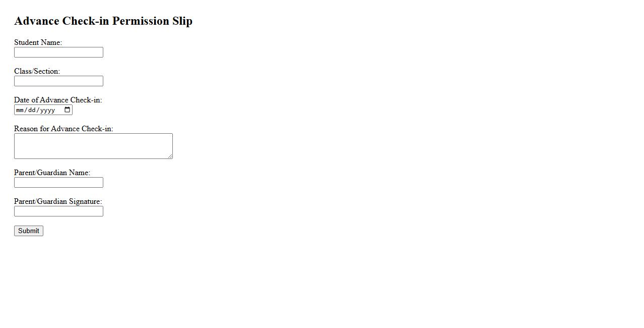Click the Student Name text field
Image resolution: width=644 pixels, height=328 pixels.
[x=58, y=52]
